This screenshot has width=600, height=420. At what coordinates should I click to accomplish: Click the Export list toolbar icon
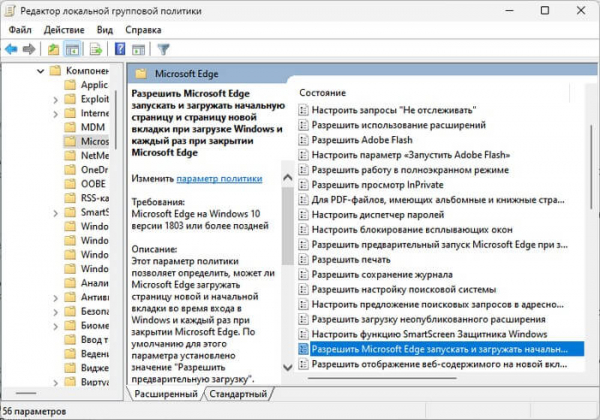96,49
